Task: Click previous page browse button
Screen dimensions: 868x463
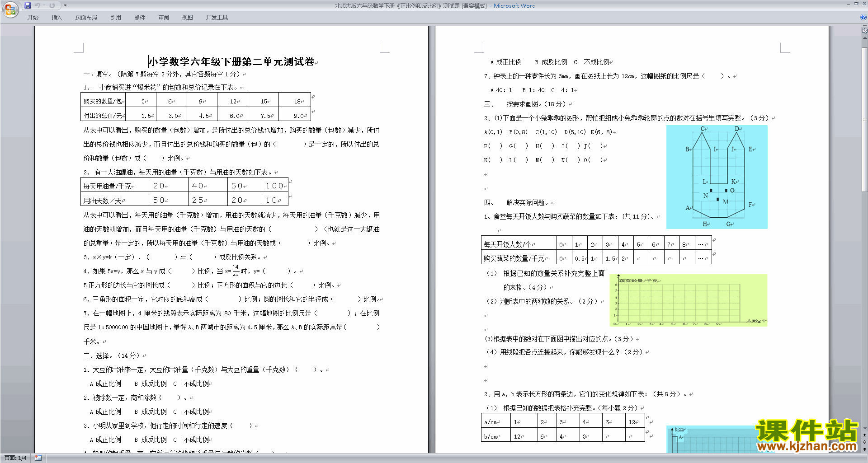Action: pyautogui.click(x=865, y=435)
